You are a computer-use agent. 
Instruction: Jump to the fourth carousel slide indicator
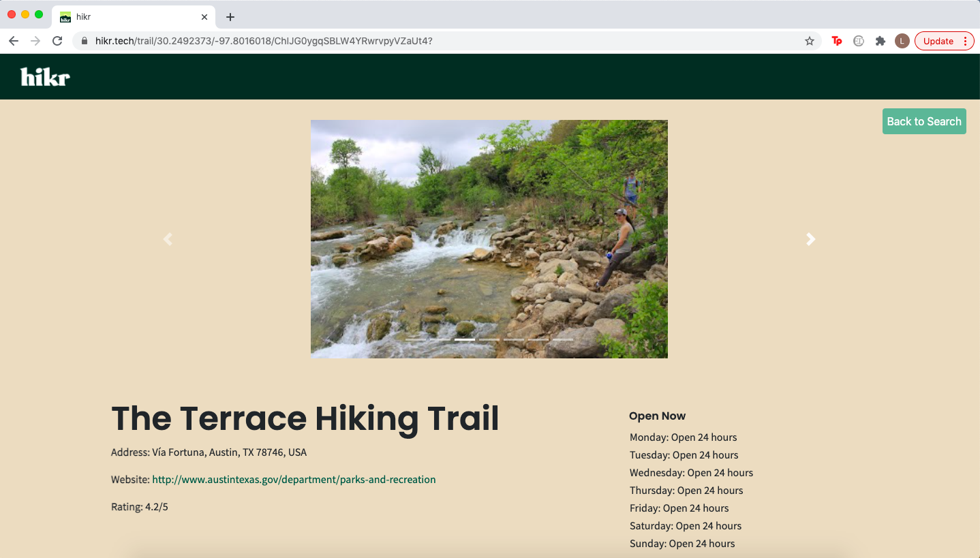pyautogui.click(x=489, y=339)
